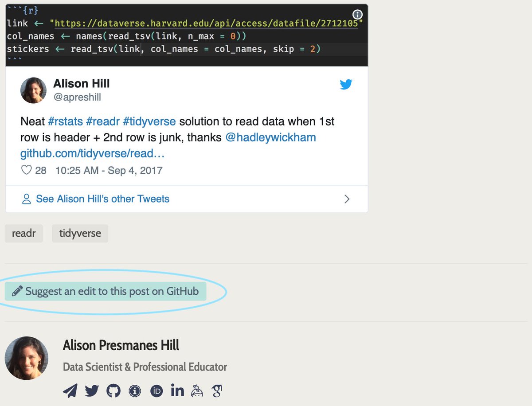Click the Impactstory badge icon
Viewport: 532px width, 406px height.
(135, 390)
